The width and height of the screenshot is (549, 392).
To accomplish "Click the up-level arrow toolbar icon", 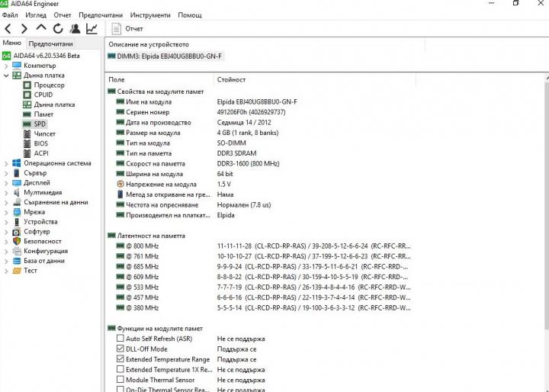I will [41, 27].
